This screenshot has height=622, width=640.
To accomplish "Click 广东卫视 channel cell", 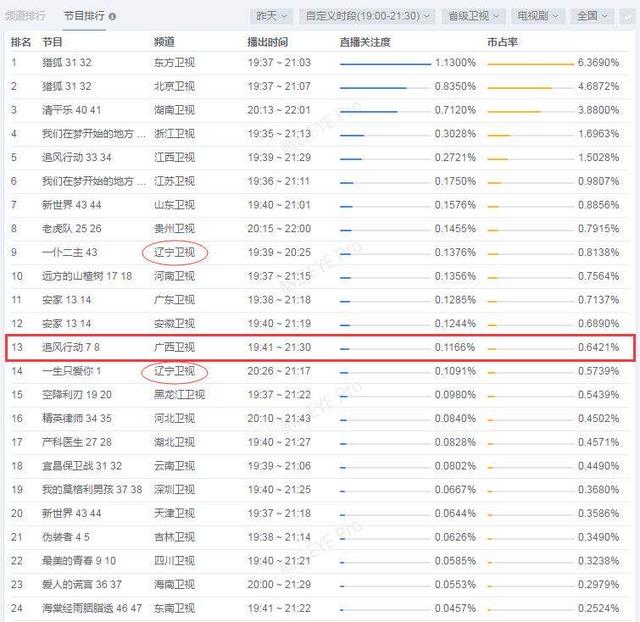I will click(174, 300).
